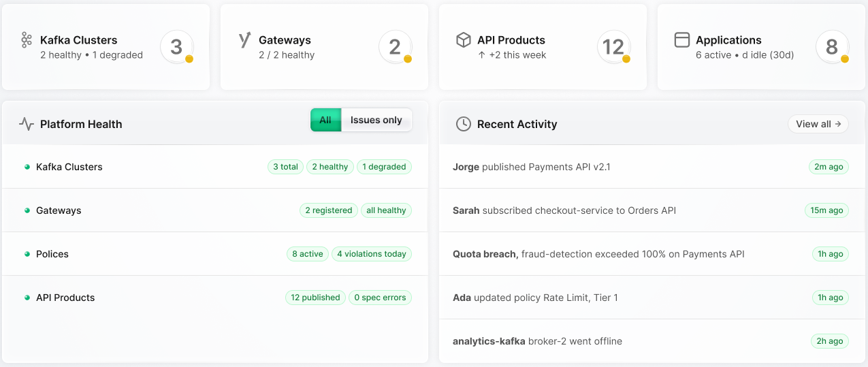Click the Kafka Clusters count badge 3
Image resolution: width=868 pixels, height=367 pixels.
click(x=177, y=47)
